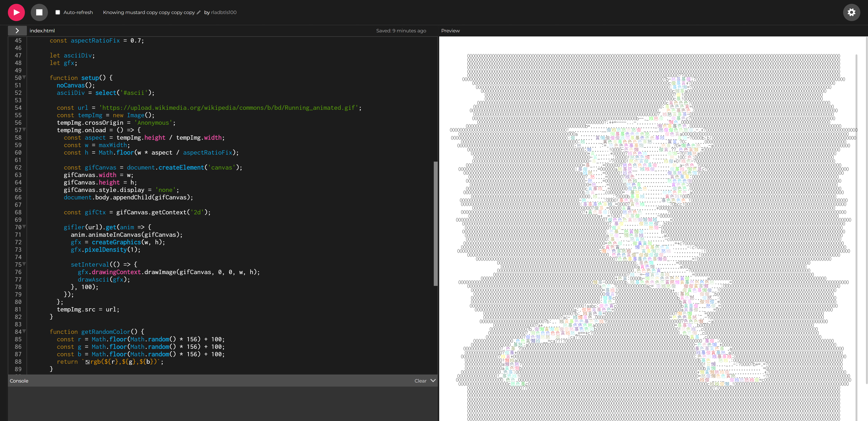Clear the console output
The image size is (868, 421).
pyautogui.click(x=420, y=381)
